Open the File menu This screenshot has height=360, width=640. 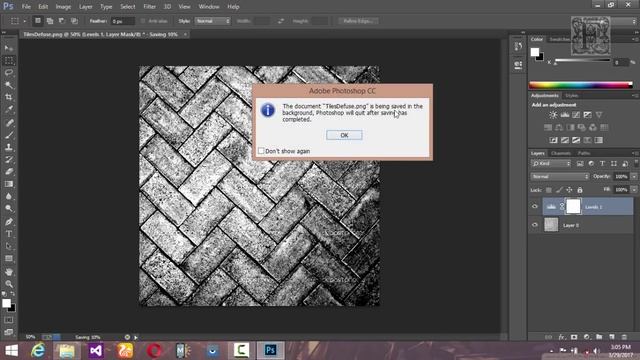click(x=26, y=7)
